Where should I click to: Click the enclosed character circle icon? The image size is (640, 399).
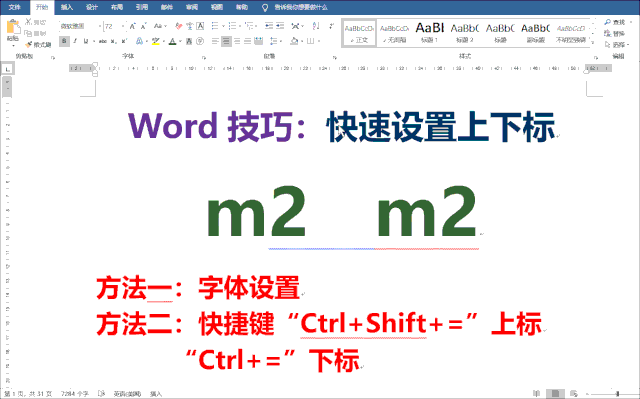(x=200, y=41)
